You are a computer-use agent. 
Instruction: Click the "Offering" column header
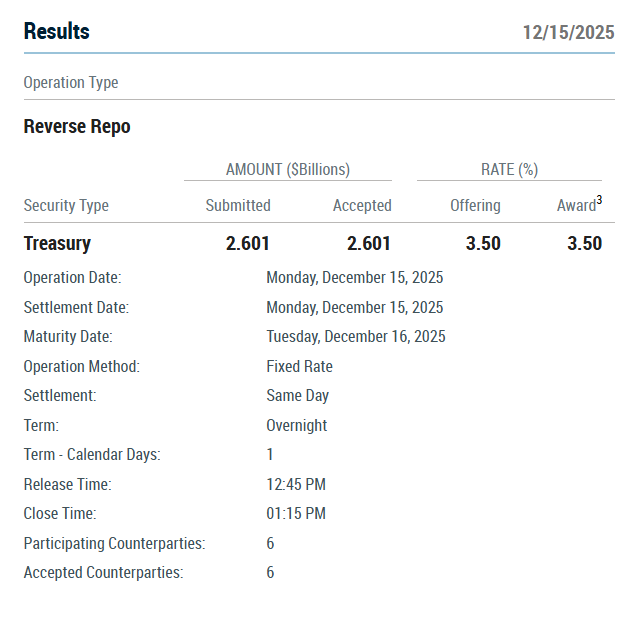(x=475, y=206)
